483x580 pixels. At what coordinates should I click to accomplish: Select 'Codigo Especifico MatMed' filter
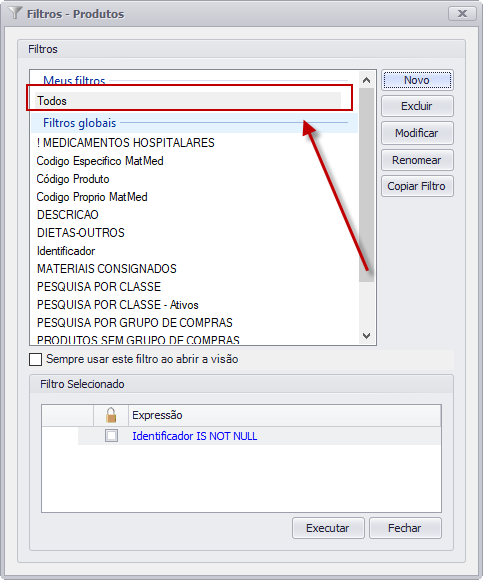tap(100, 161)
